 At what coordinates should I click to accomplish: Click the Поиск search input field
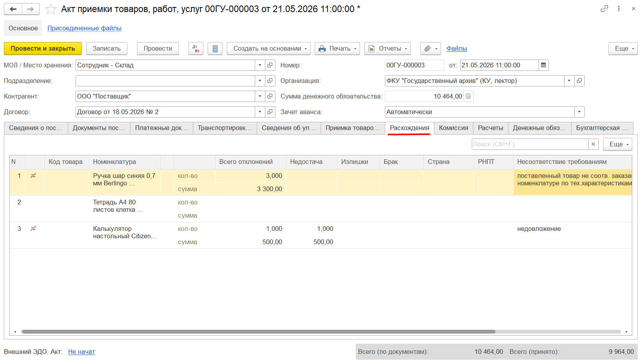(x=530, y=144)
